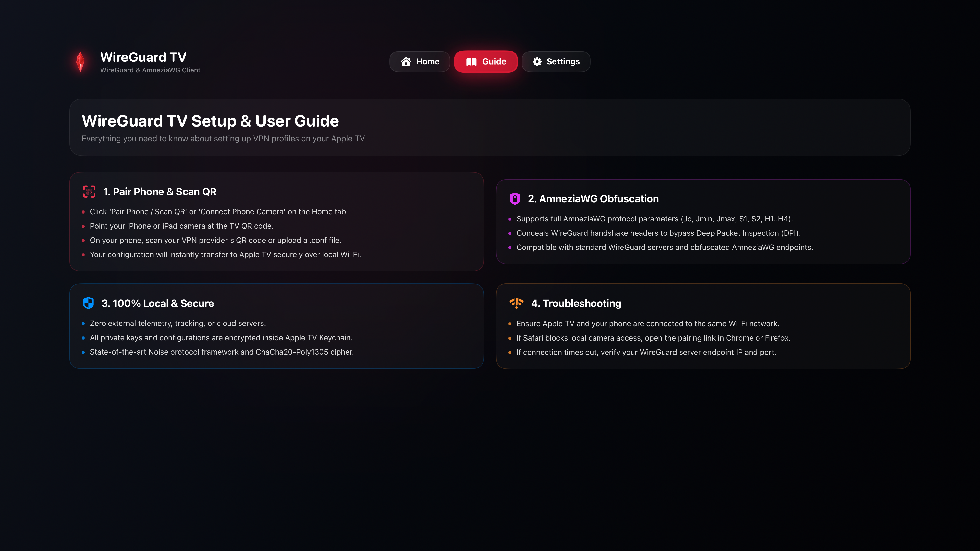The image size is (980, 551).
Task: Click 'If Safari blocks local camera access' line
Action: pos(653,338)
